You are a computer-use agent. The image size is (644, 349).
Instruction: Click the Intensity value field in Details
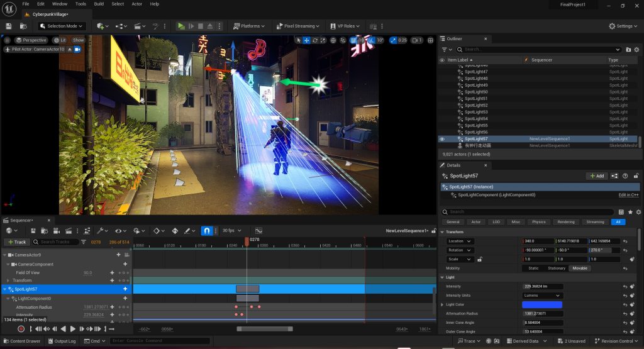[543, 286]
